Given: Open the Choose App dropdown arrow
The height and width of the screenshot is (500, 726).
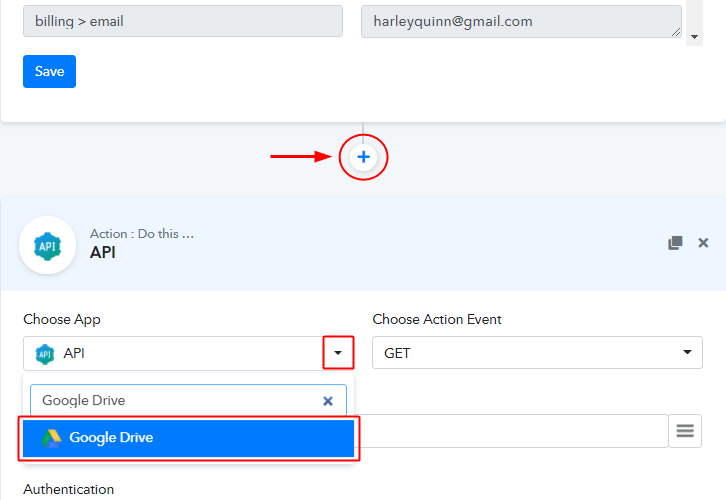Looking at the screenshot, I should pyautogui.click(x=338, y=353).
